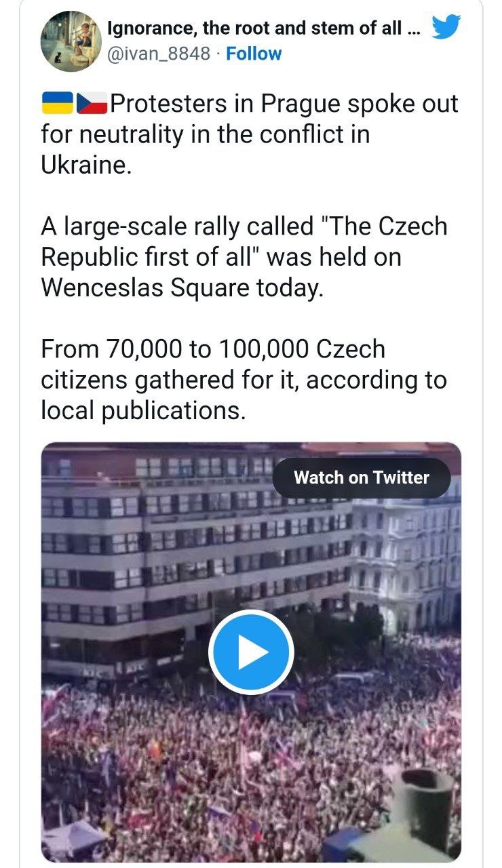Click the paragraph about the large-scale rally

pyautogui.click(x=244, y=257)
